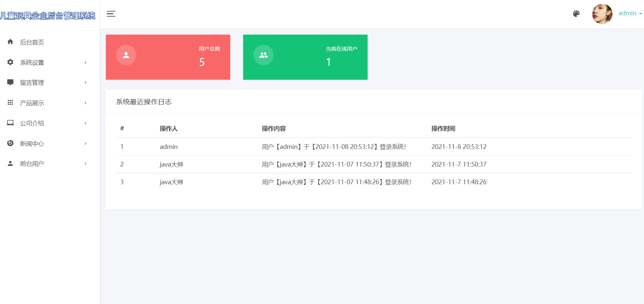Open the 后台首页 menu item
644x304 pixels.
[x=50, y=42]
